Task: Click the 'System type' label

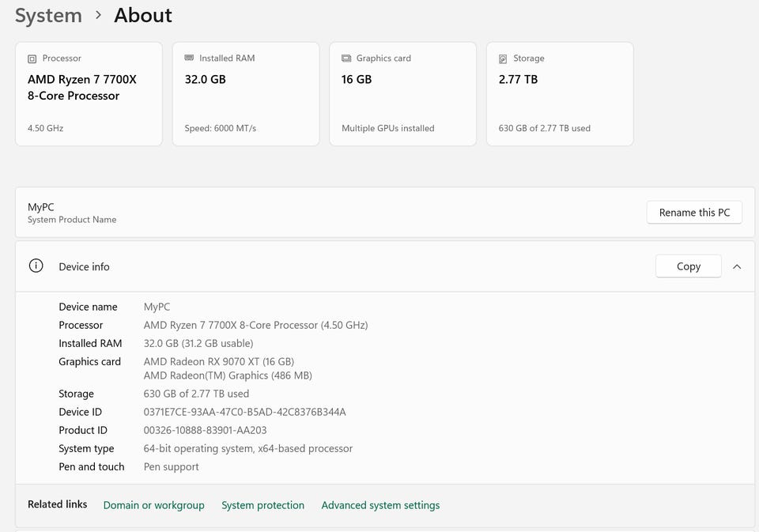Action: click(x=86, y=449)
